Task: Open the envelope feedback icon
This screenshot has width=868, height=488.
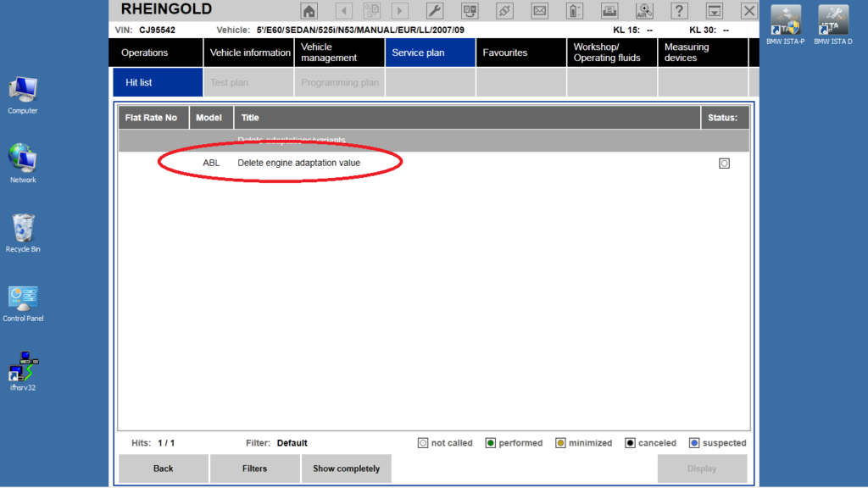Action: click(540, 10)
